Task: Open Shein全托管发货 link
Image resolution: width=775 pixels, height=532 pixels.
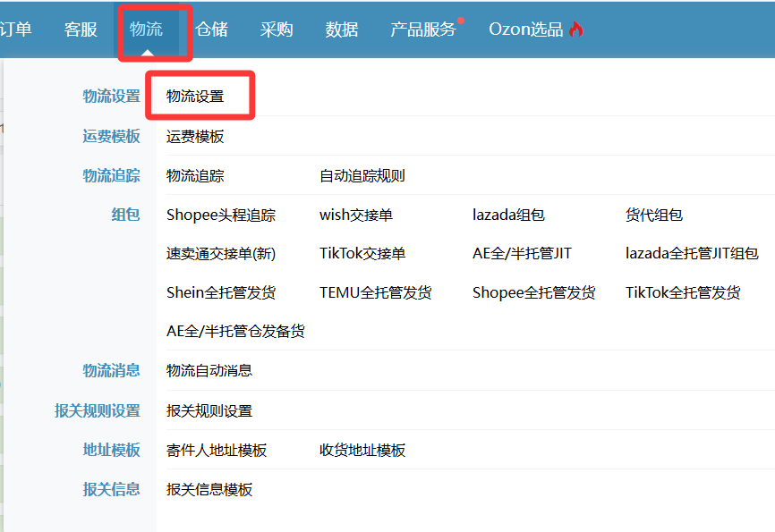Action: coord(221,293)
